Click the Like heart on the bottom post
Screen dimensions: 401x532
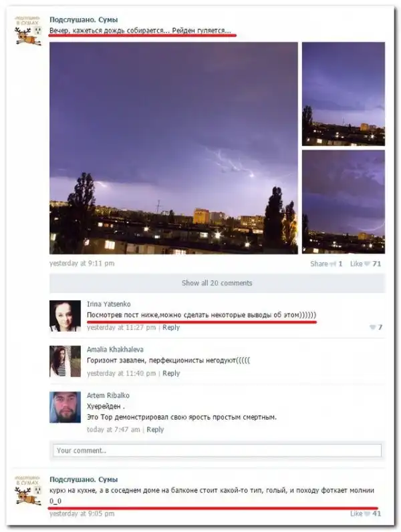(x=367, y=514)
